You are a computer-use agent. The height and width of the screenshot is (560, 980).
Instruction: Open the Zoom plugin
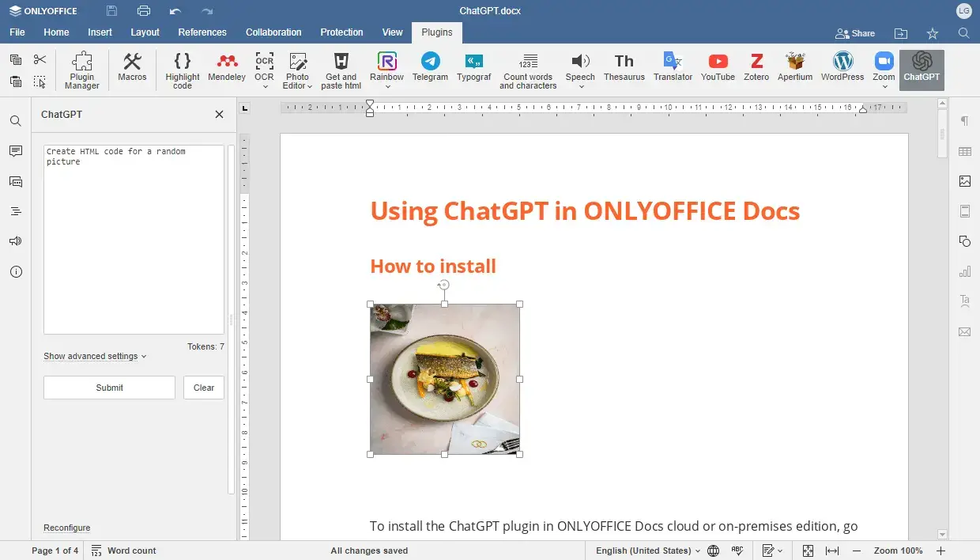coord(884,66)
